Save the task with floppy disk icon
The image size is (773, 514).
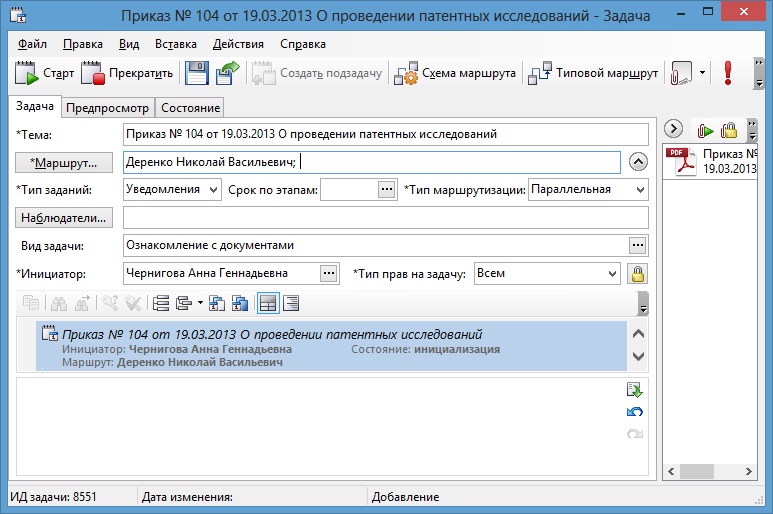point(197,73)
